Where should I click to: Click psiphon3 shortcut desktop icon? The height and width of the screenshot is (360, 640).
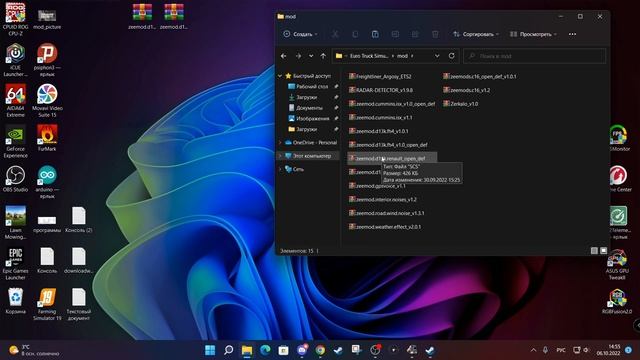click(47, 60)
